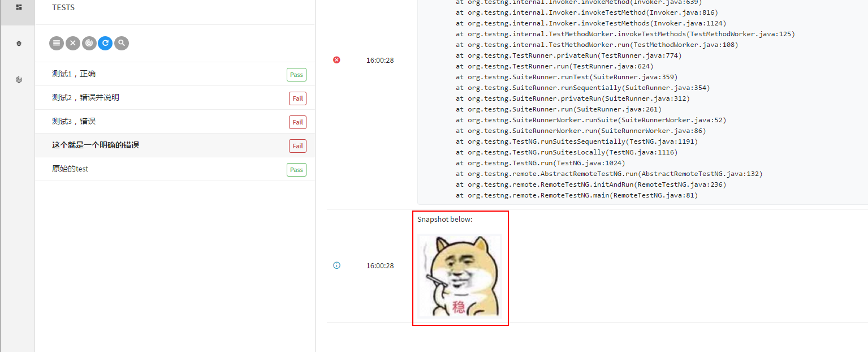
Task: Open the Tests view grid icon in sidebar
Action: point(19,7)
